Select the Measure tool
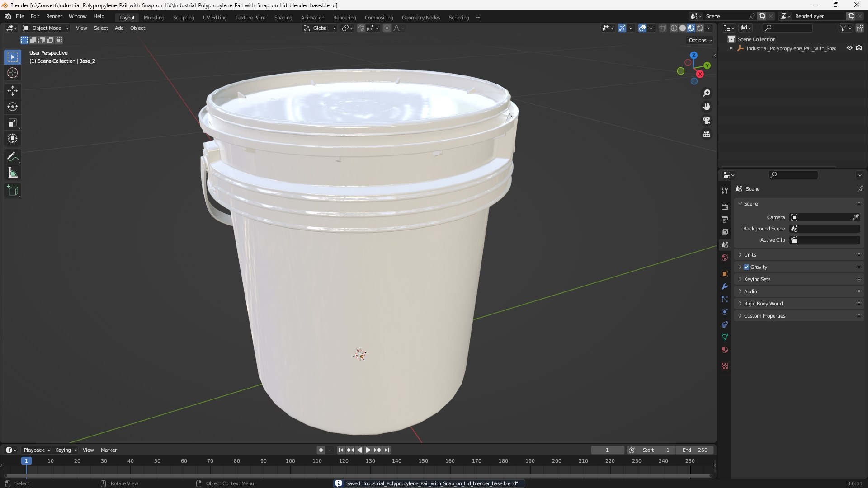The height and width of the screenshot is (488, 868). click(13, 173)
